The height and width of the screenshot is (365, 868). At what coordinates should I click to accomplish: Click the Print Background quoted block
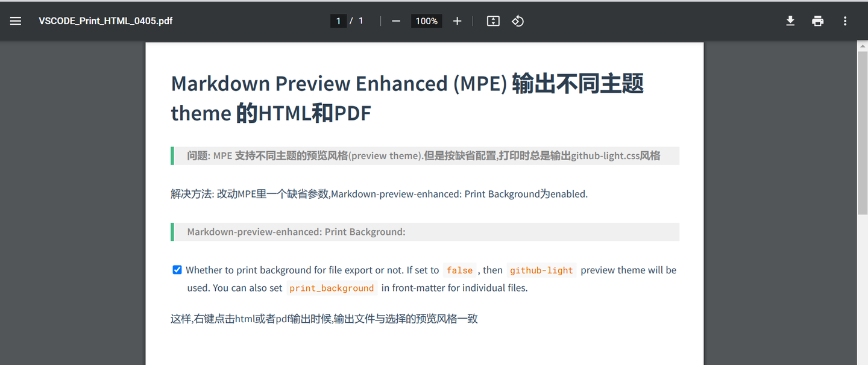coord(424,231)
